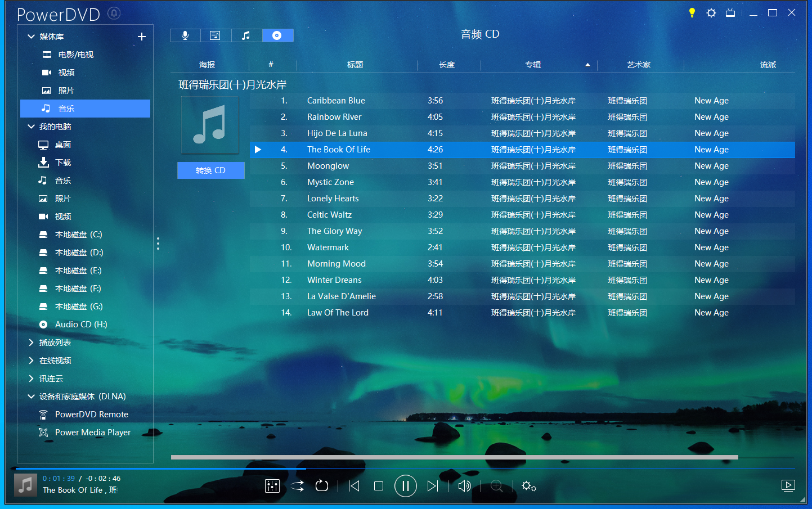Click the mini player icon bottom right
This screenshot has width=812, height=509.
(x=788, y=485)
